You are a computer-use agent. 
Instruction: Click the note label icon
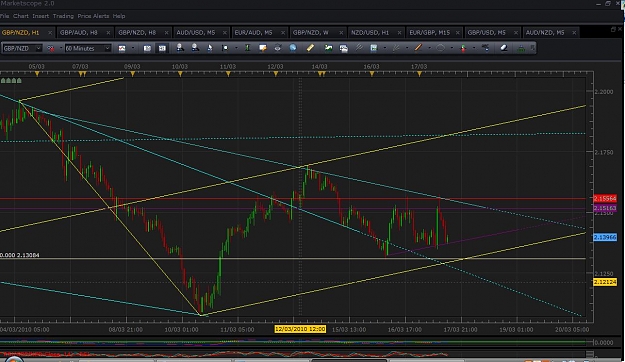tap(263, 48)
